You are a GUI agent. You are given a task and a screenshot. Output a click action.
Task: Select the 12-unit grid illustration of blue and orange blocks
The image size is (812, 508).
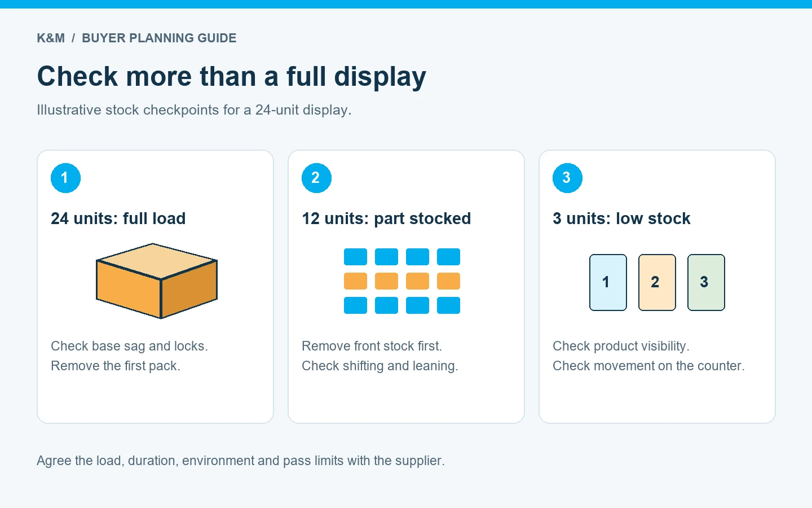pyautogui.click(x=402, y=281)
